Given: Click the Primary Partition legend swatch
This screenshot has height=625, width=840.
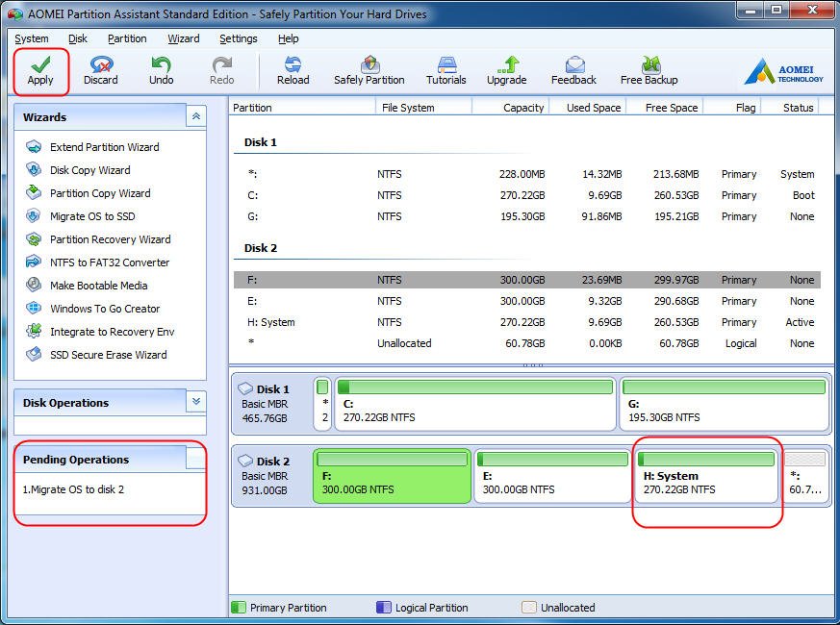Looking at the screenshot, I should click(x=238, y=607).
